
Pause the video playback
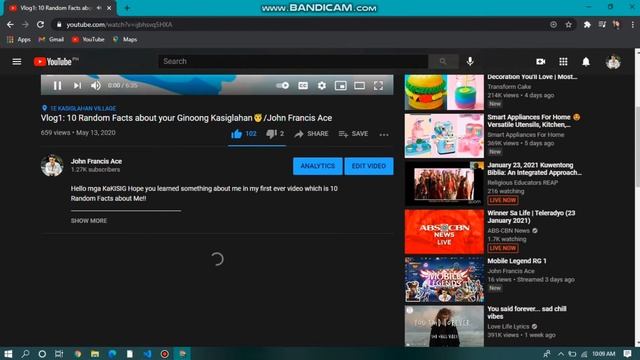(57, 85)
